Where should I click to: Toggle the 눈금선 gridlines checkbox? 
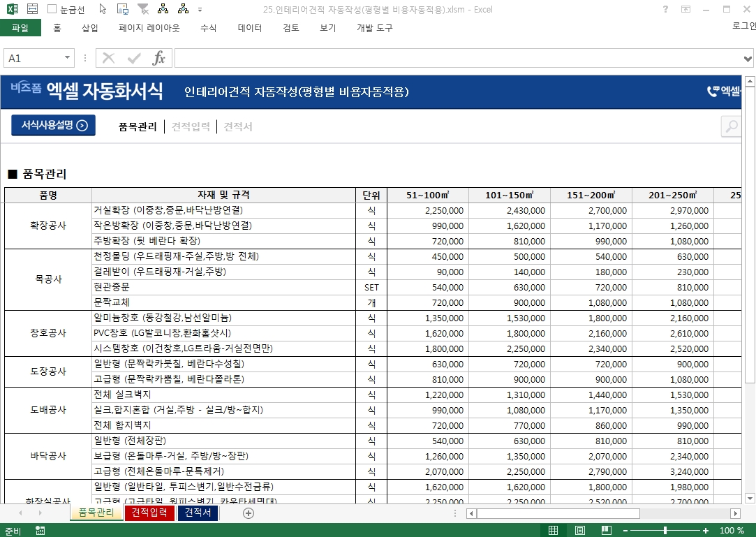click(52, 9)
